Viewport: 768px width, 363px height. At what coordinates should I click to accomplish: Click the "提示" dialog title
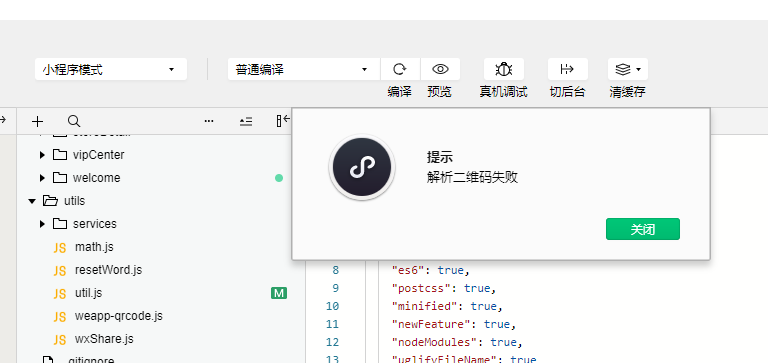pyautogui.click(x=440, y=157)
